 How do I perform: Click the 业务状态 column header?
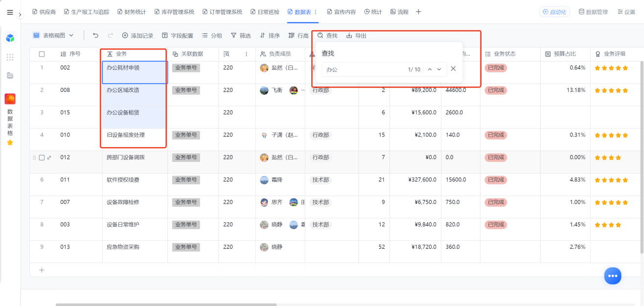coord(510,54)
